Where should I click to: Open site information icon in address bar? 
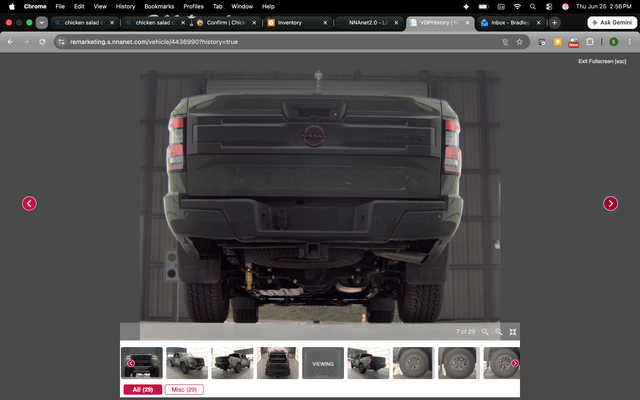pos(61,42)
